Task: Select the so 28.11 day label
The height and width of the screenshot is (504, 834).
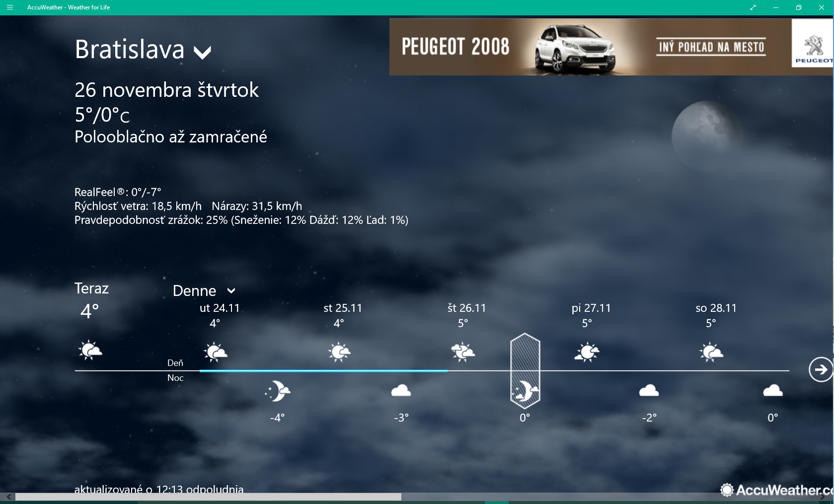Action: click(716, 308)
